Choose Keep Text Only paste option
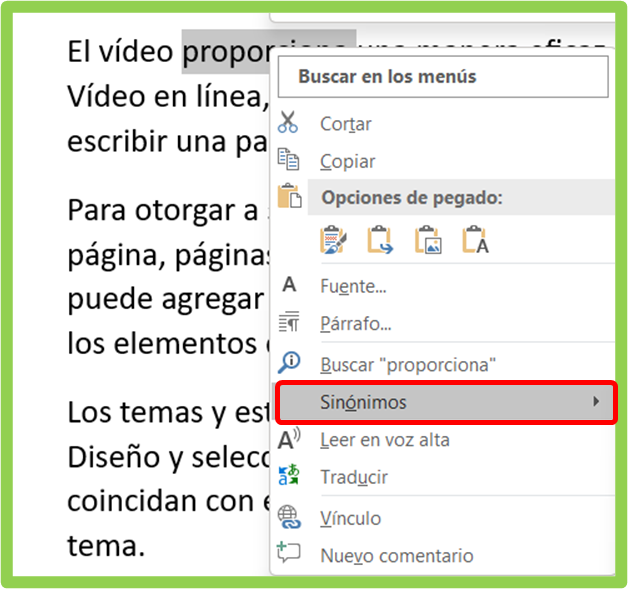This screenshot has width=628, height=589. coord(475,240)
